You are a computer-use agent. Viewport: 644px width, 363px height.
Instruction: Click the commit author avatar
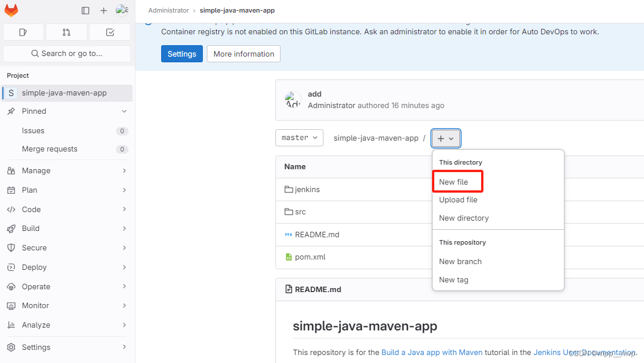(x=293, y=100)
